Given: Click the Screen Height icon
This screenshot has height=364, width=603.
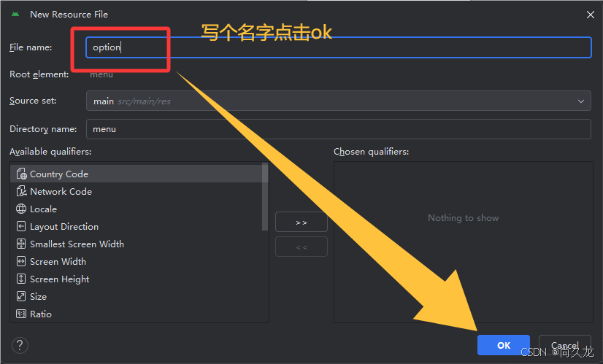Looking at the screenshot, I should [x=21, y=279].
